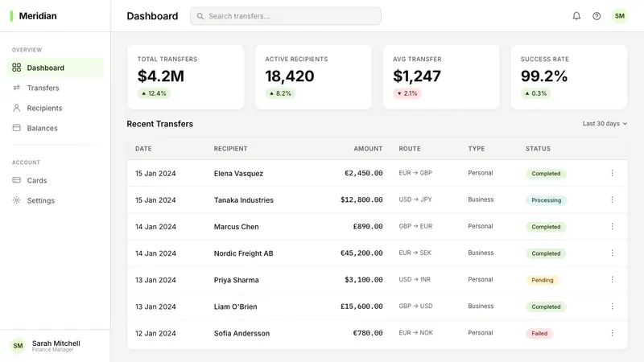Viewport: 644px width, 362px height.
Task: Click the Failed status badge for Sofia Andersson
Action: click(x=539, y=333)
